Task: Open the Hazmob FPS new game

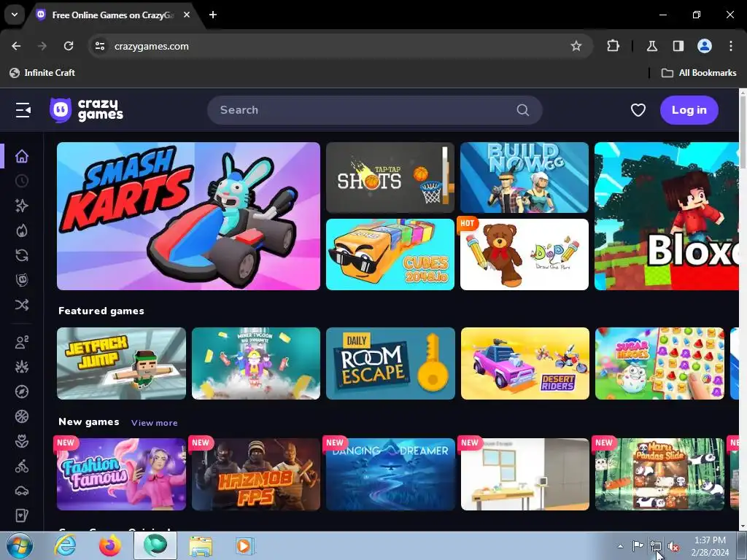Action: click(256, 474)
